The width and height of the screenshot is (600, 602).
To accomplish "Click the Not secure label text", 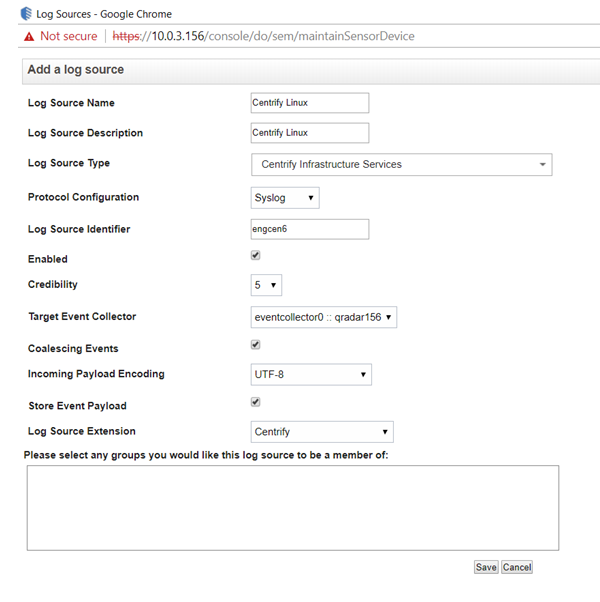I will click(x=69, y=36).
